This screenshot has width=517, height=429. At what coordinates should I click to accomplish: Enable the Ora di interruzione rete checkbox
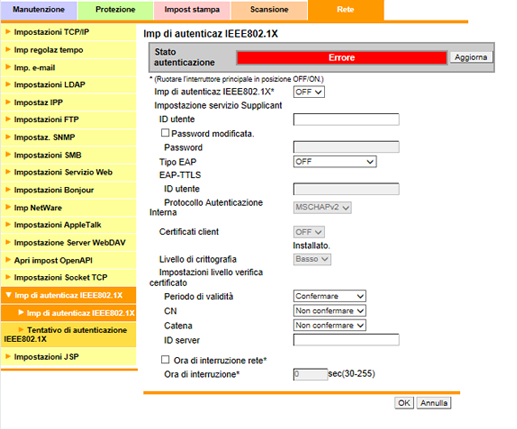[x=165, y=360]
